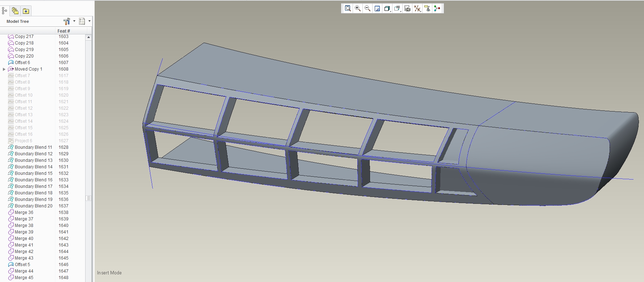644x282 pixels.
Task: Select Boundary Blend 18
Action: pos(34,193)
